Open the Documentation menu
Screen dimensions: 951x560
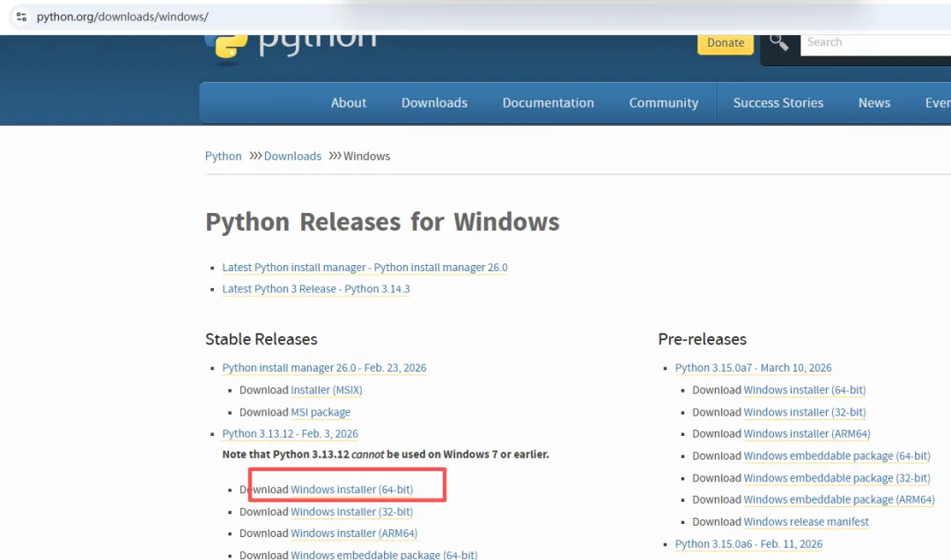[x=548, y=103]
